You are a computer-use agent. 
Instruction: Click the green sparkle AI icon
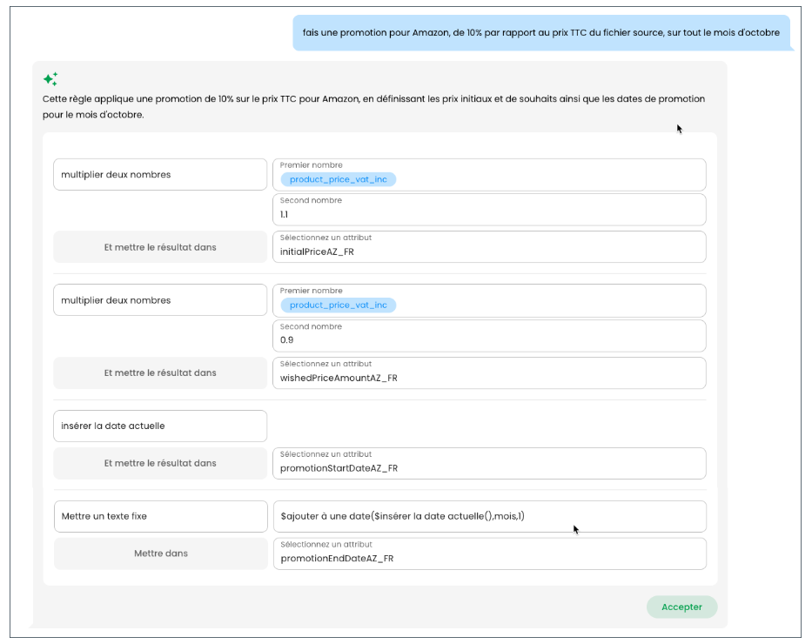pos(50,79)
